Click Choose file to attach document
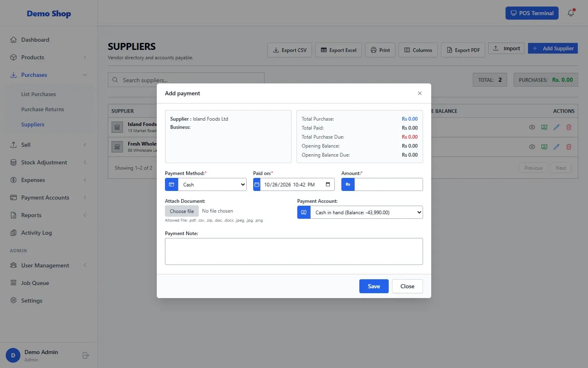 182,211
